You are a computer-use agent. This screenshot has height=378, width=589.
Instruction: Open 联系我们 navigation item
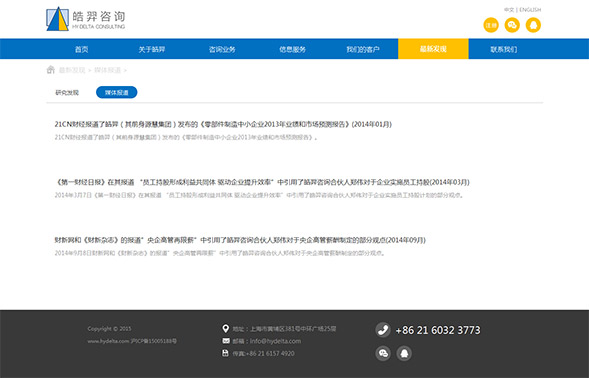click(x=504, y=49)
